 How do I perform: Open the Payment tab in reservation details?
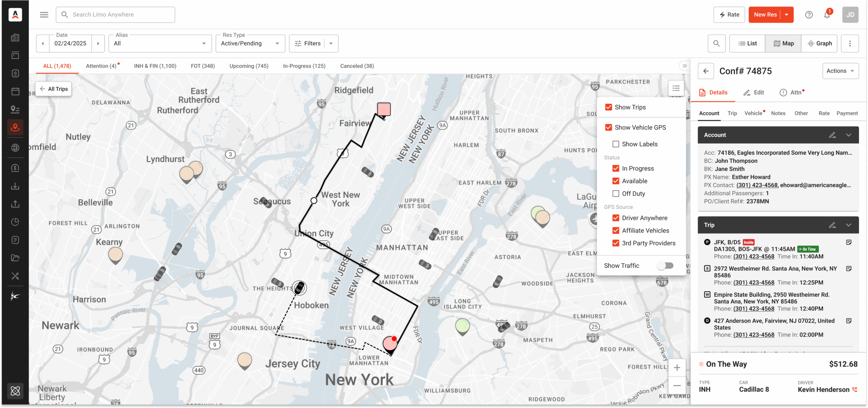[x=847, y=113]
